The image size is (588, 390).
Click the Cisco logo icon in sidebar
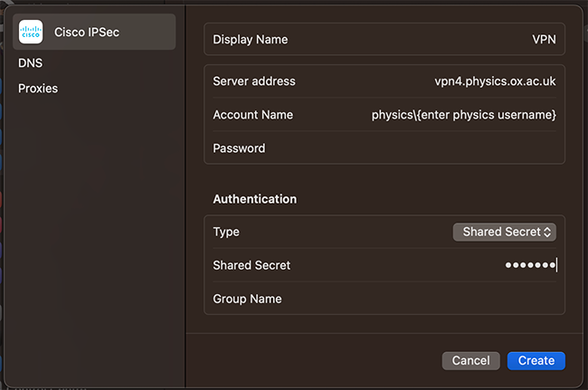click(31, 33)
